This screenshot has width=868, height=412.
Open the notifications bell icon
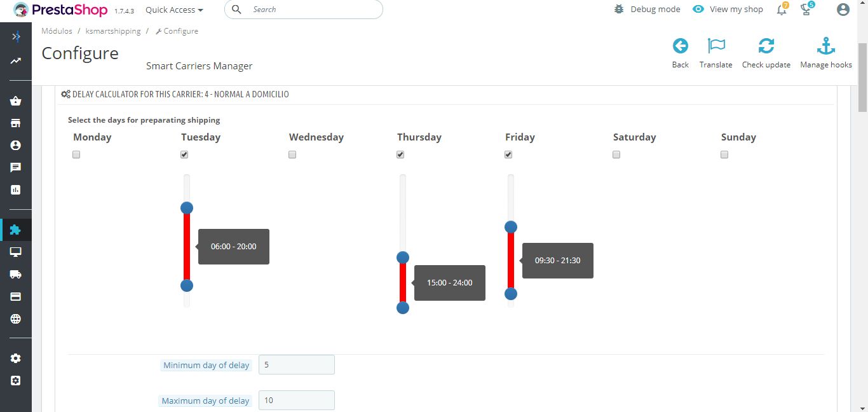[782, 10]
